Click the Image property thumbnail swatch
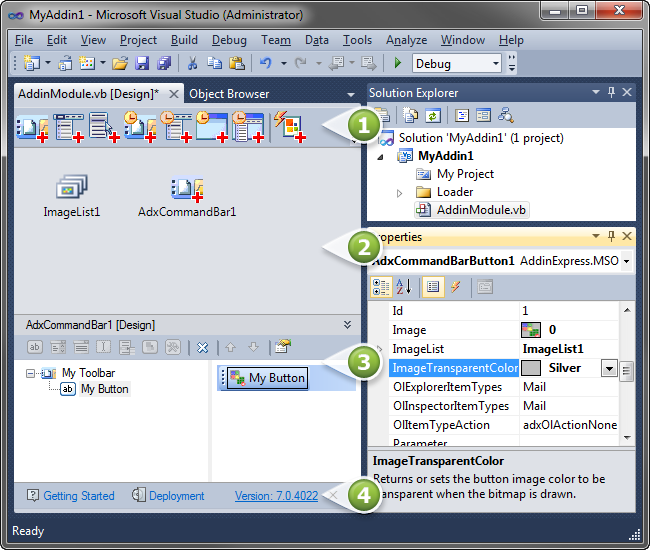 tap(531, 330)
